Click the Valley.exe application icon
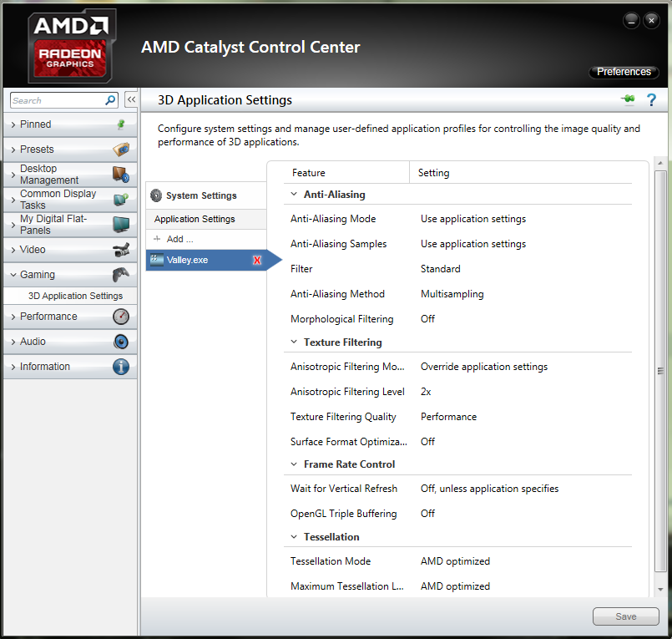672x639 pixels. pos(157,260)
